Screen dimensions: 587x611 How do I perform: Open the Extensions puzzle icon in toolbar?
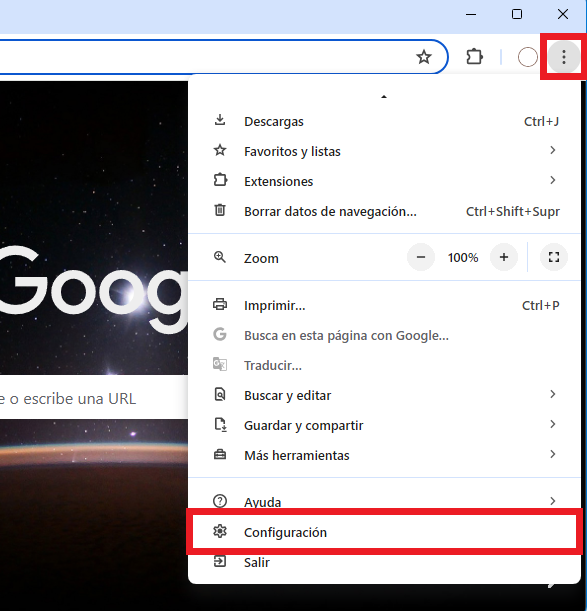[474, 57]
